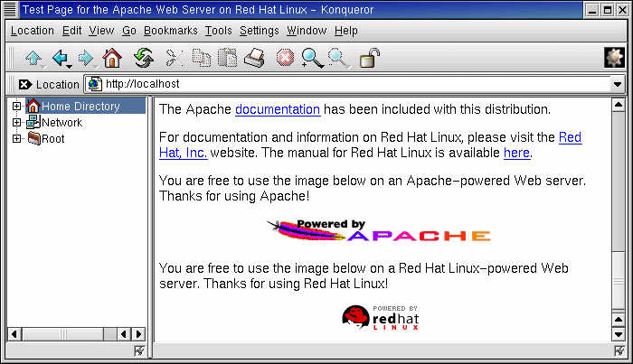633x364 pixels.
Task: Clear location bar with black X icon
Action: coord(24,84)
